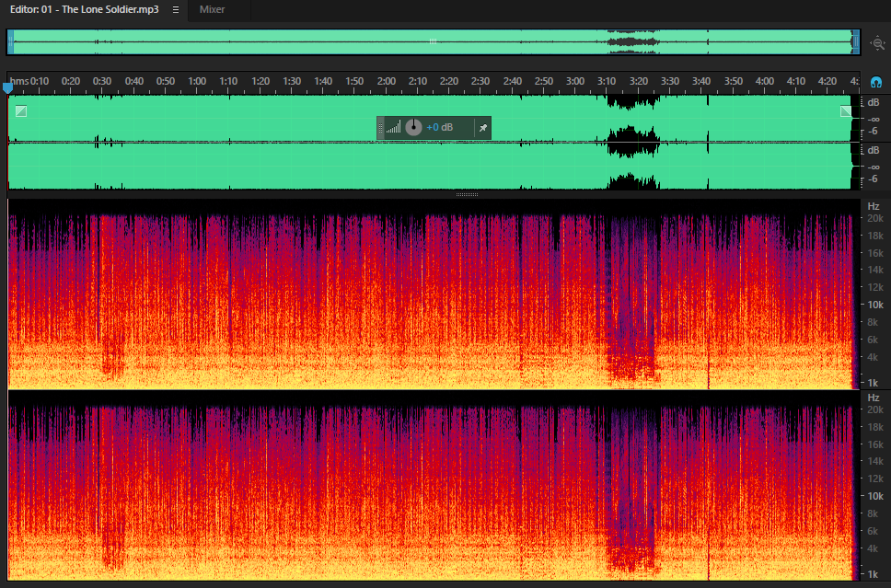The height and width of the screenshot is (588, 891).
Task: Click the 3:20 mark on the time ruler
Action: [x=639, y=81]
